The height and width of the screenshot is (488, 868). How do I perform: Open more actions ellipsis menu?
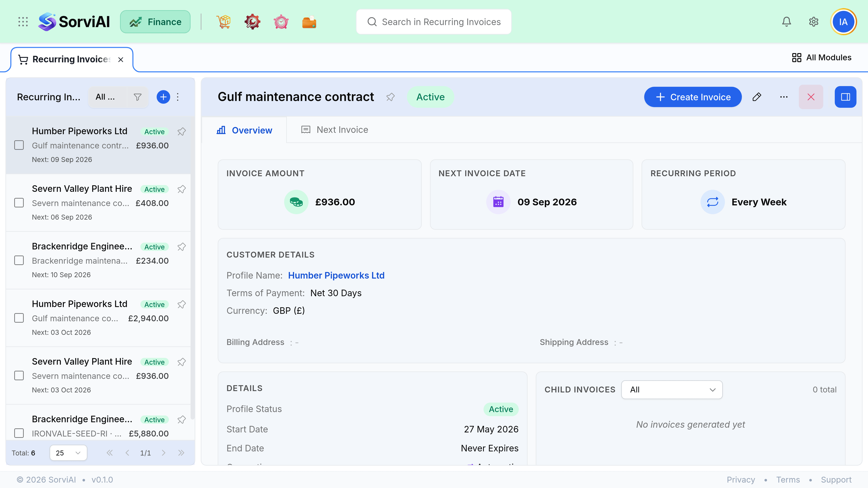[x=784, y=97]
